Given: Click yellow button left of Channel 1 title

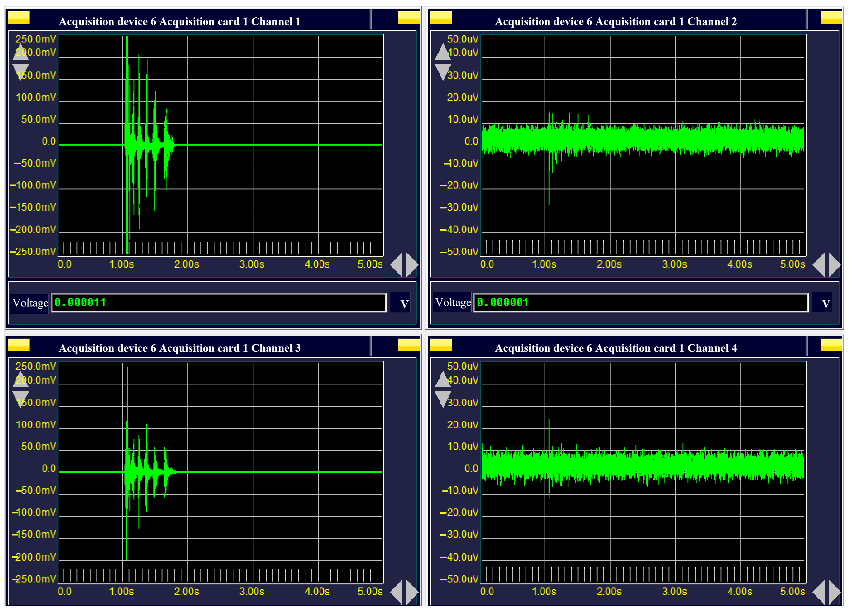Looking at the screenshot, I should pos(19,18).
